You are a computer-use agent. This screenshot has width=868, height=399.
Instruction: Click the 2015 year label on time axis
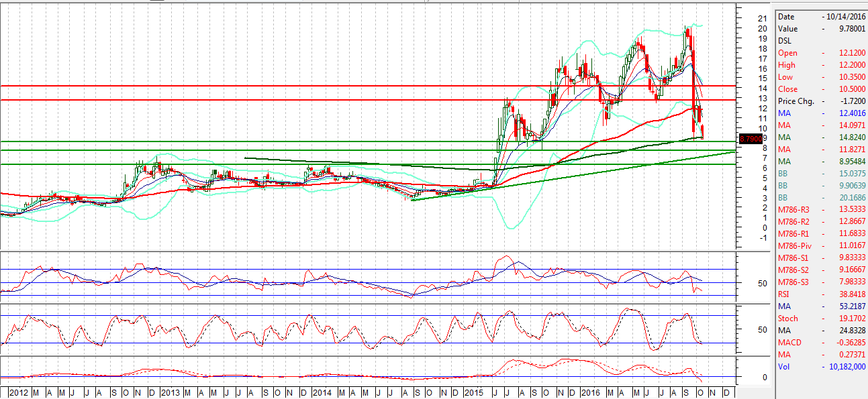click(475, 392)
